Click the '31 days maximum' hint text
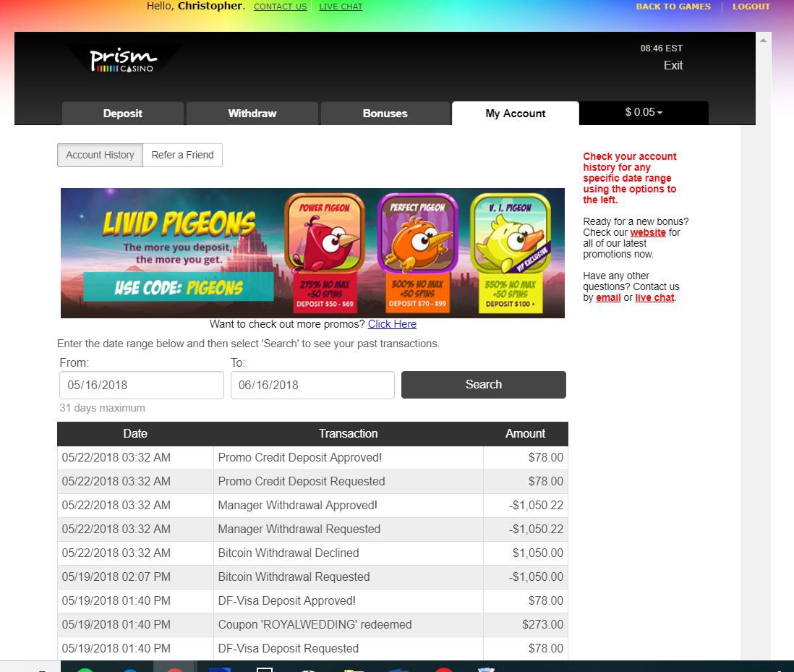This screenshot has height=672, width=794. [102, 408]
